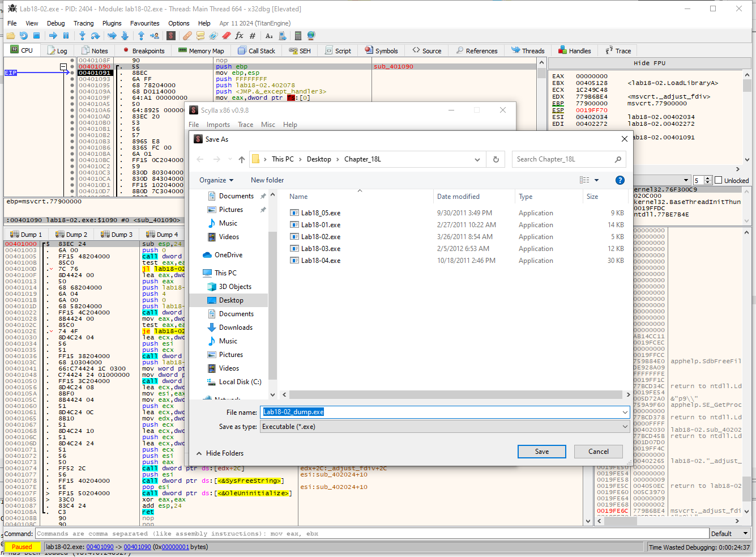Viewport: 756px width, 557px height.
Task: Switch to the Memory Map tab
Action: pyautogui.click(x=201, y=50)
